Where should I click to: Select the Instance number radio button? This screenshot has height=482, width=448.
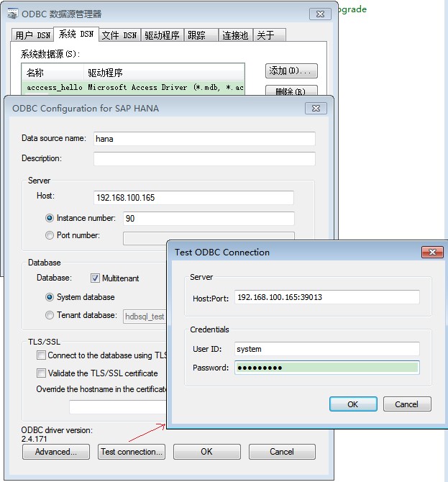pos(50,218)
